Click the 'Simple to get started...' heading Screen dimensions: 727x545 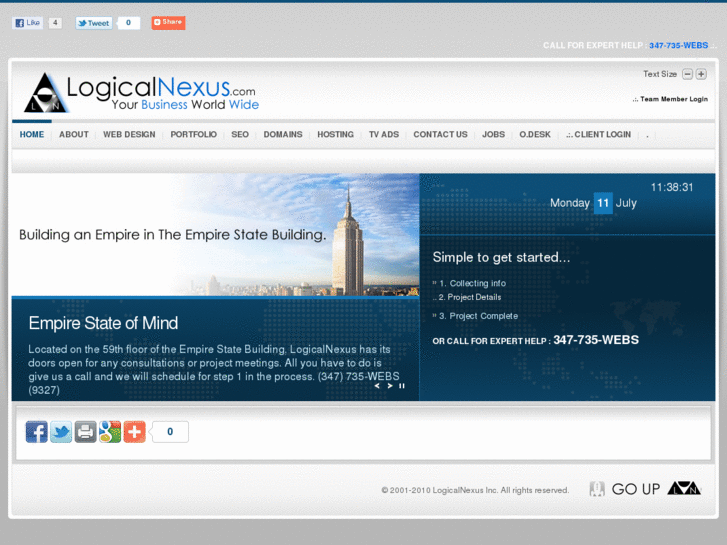tap(501, 257)
